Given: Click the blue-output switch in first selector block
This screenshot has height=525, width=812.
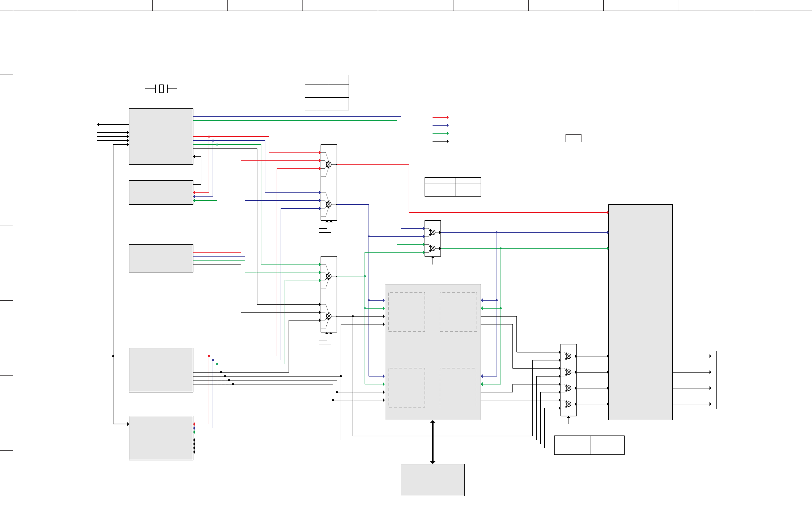Looking at the screenshot, I should tap(329, 204).
